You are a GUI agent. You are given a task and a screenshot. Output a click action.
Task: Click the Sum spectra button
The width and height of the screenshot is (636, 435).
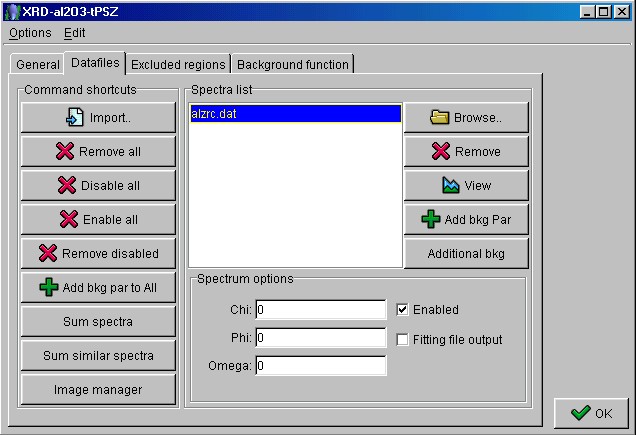pyautogui.click(x=98, y=321)
